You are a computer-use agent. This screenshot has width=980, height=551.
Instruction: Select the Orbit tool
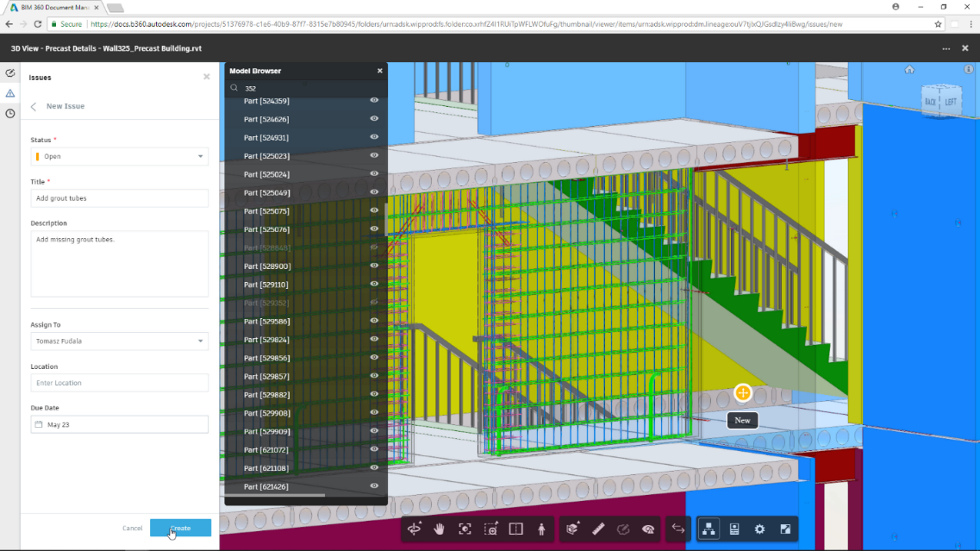415,529
